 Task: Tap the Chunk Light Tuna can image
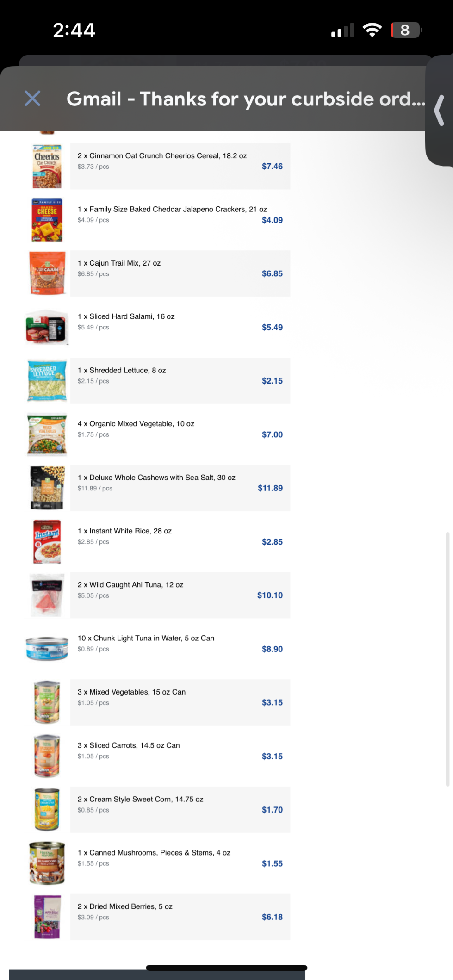click(x=47, y=649)
